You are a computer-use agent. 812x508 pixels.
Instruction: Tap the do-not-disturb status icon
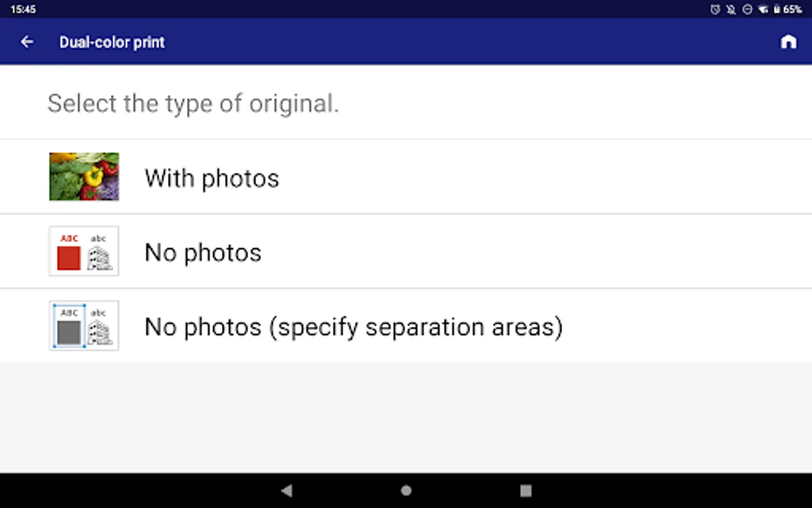point(747,9)
